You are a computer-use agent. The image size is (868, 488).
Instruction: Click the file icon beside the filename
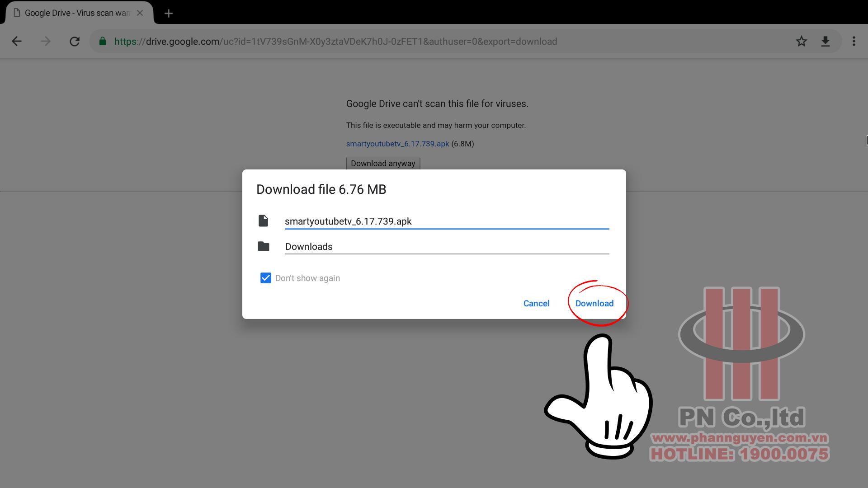tap(264, 221)
